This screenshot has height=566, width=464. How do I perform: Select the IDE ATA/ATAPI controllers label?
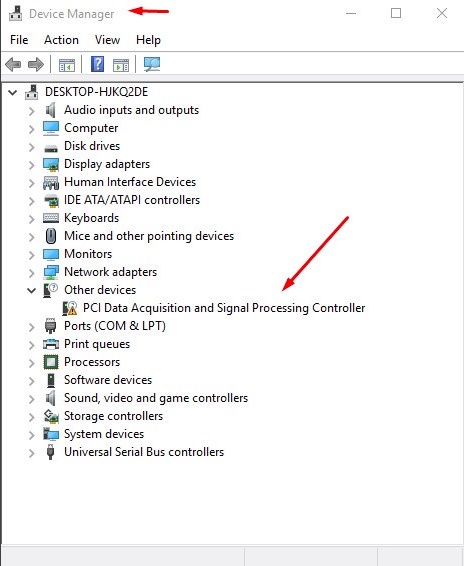pyautogui.click(x=132, y=200)
